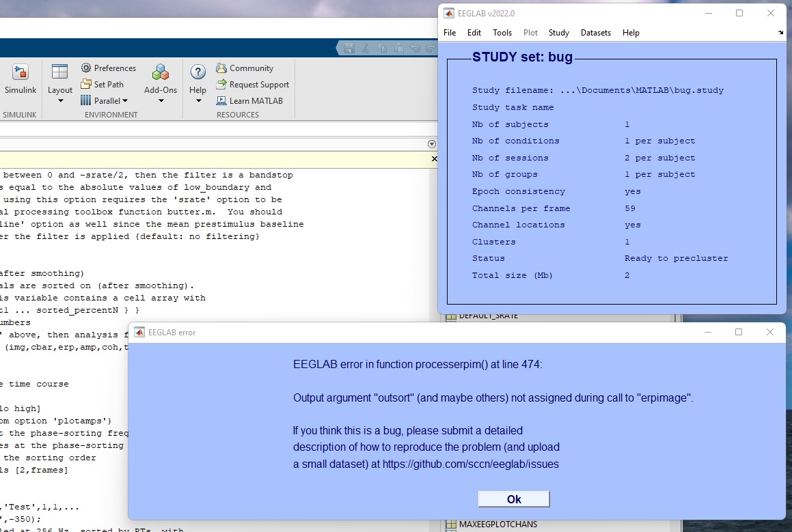Open Learn MATLAB from Resources
The image size is (792, 532).
click(x=221, y=100)
